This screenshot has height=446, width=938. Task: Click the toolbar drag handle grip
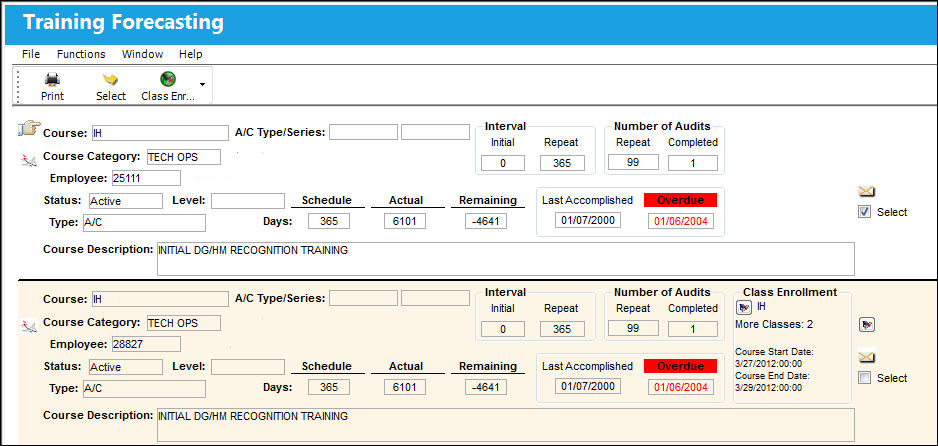(x=19, y=85)
